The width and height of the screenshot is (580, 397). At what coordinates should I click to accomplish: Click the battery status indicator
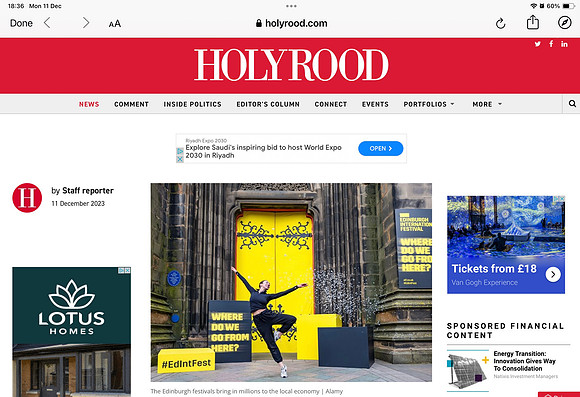point(568,6)
